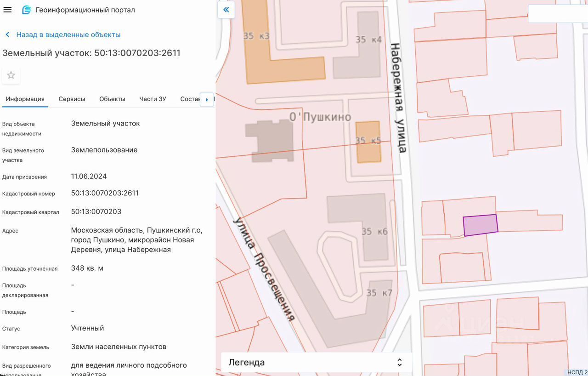The height and width of the screenshot is (376, 588).
Task: Select the purple highlighted land parcel
Action: point(480,225)
